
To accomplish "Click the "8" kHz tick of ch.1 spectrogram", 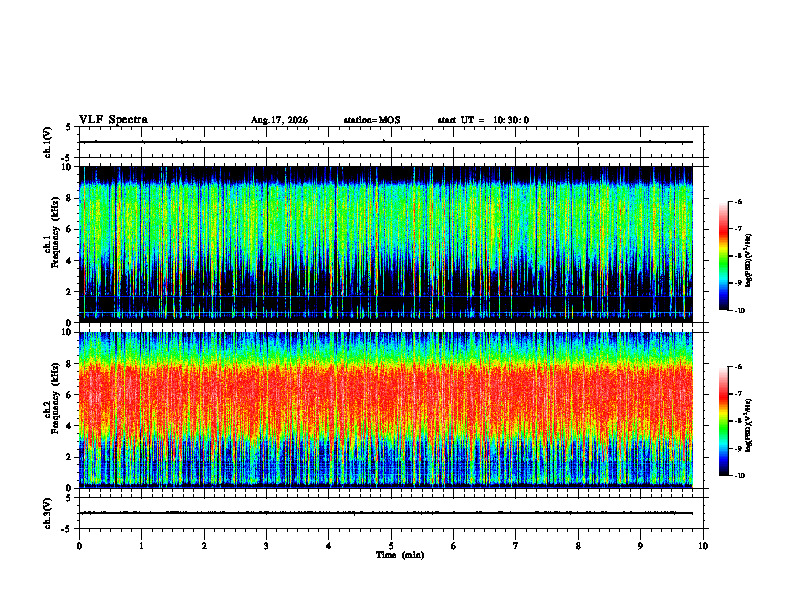I will [x=70, y=198].
